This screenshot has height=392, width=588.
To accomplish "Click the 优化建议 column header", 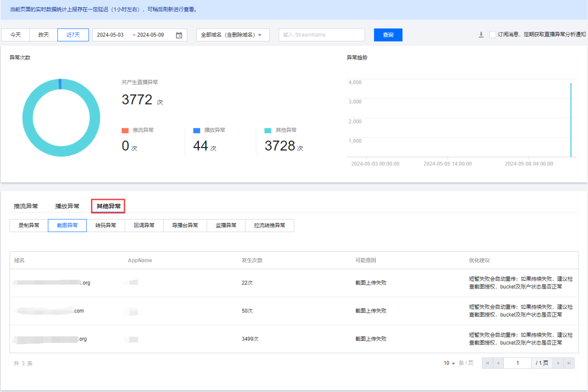I will [480, 260].
